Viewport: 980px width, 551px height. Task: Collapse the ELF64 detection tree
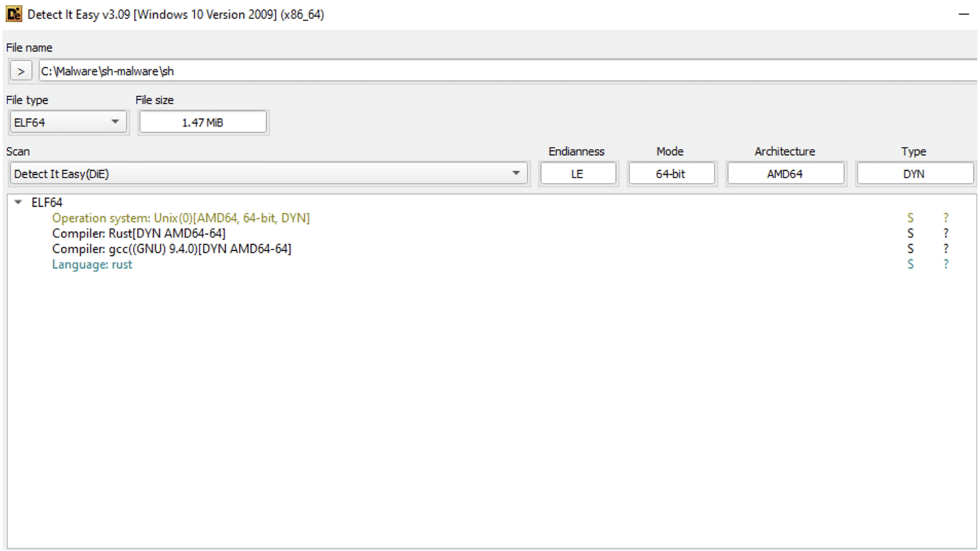click(x=18, y=202)
